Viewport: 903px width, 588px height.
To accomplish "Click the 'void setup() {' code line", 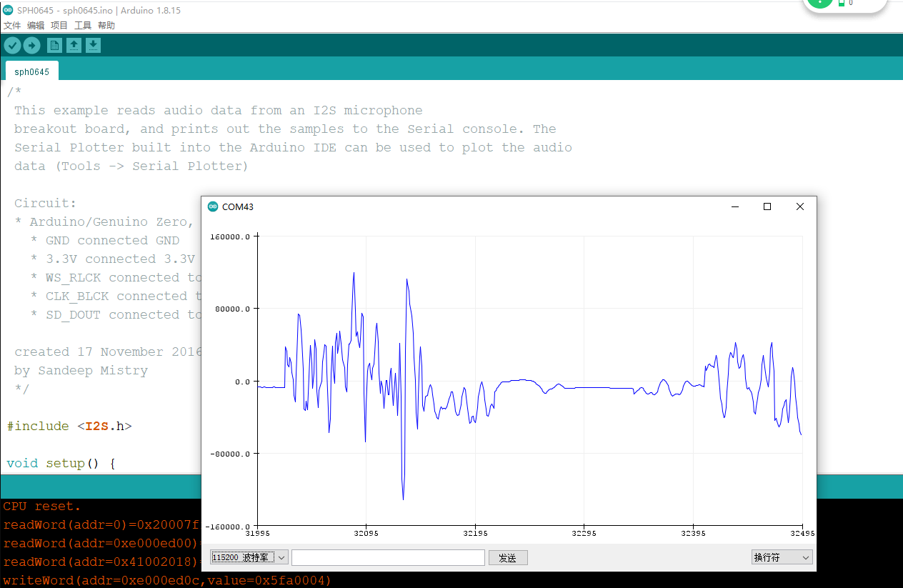I will (x=61, y=463).
